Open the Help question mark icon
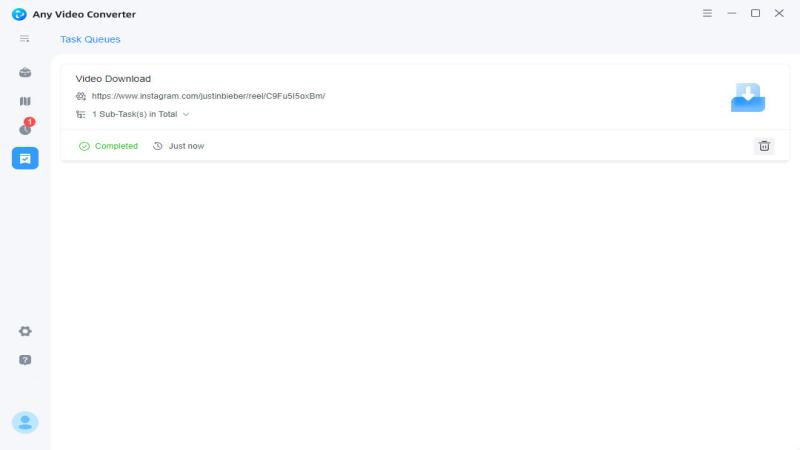Image resolution: width=800 pixels, height=450 pixels. (25, 360)
